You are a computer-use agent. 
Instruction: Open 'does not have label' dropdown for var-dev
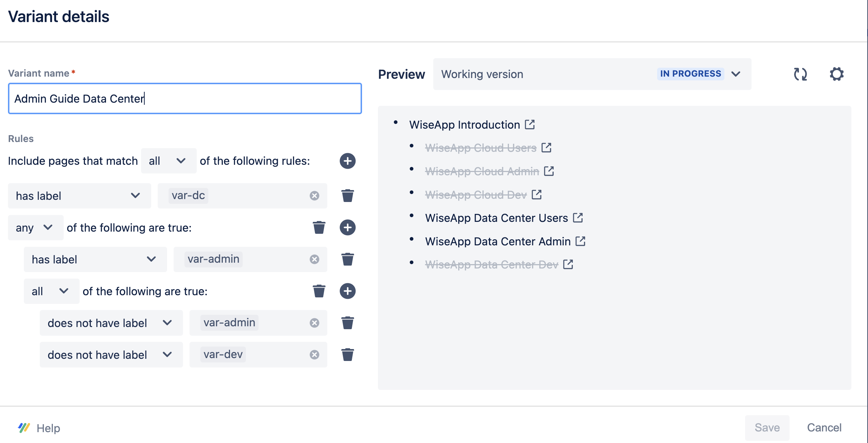111,355
